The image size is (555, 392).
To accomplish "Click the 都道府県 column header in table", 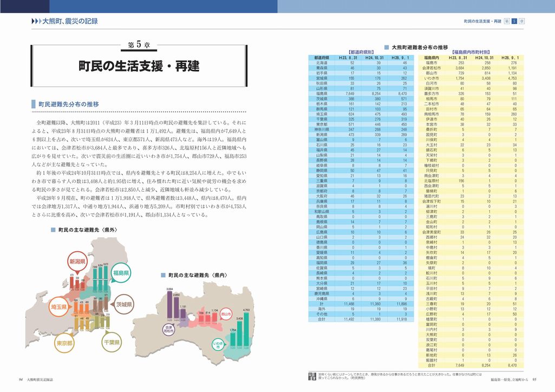I will 322,57.
